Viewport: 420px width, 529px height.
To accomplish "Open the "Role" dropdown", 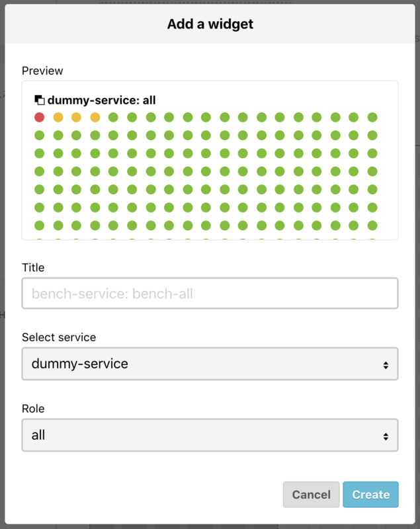I will pos(210,434).
